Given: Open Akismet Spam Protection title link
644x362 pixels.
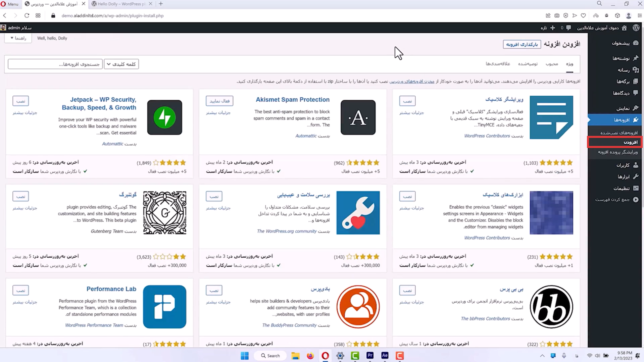Looking at the screenshot, I should tap(293, 100).
